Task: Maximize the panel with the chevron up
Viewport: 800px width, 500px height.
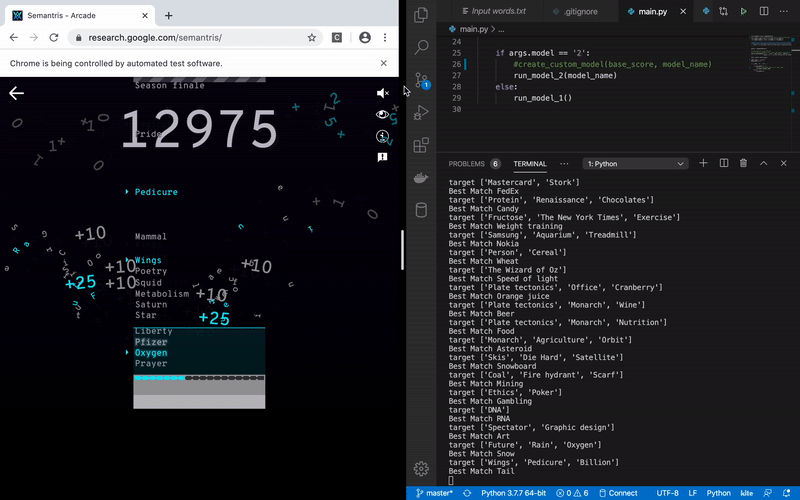Action: [764, 163]
